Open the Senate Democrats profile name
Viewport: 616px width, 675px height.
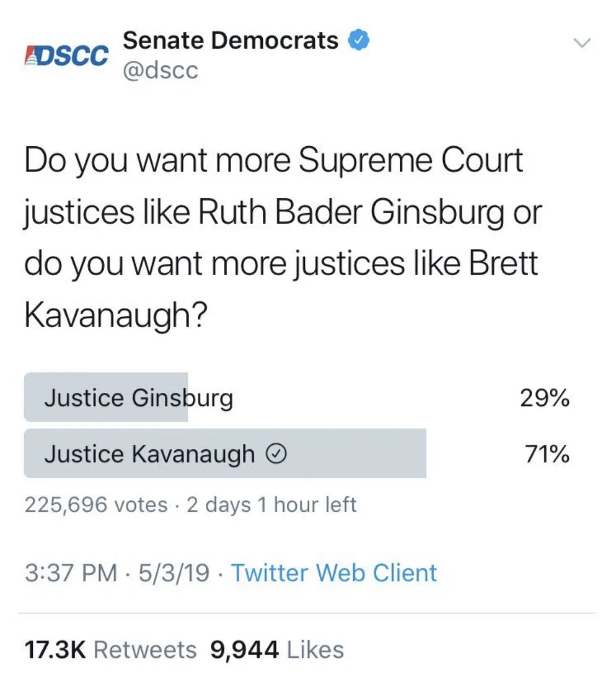tap(231, 41)
